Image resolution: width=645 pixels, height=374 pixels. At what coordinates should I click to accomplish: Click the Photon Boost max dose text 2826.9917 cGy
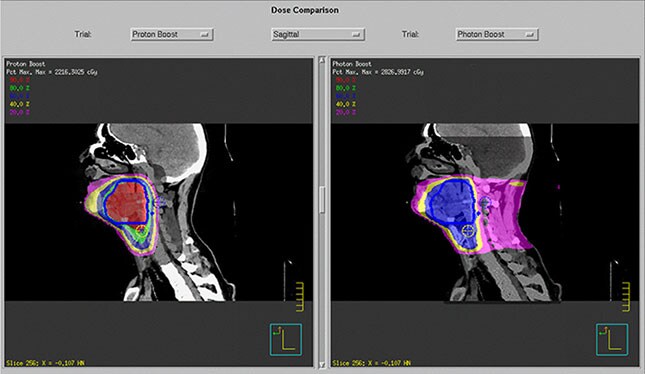coord(378,72)
